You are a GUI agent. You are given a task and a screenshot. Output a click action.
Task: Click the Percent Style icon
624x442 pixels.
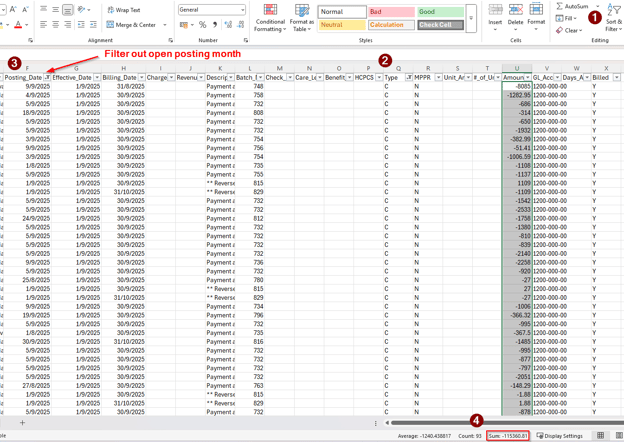203,25
